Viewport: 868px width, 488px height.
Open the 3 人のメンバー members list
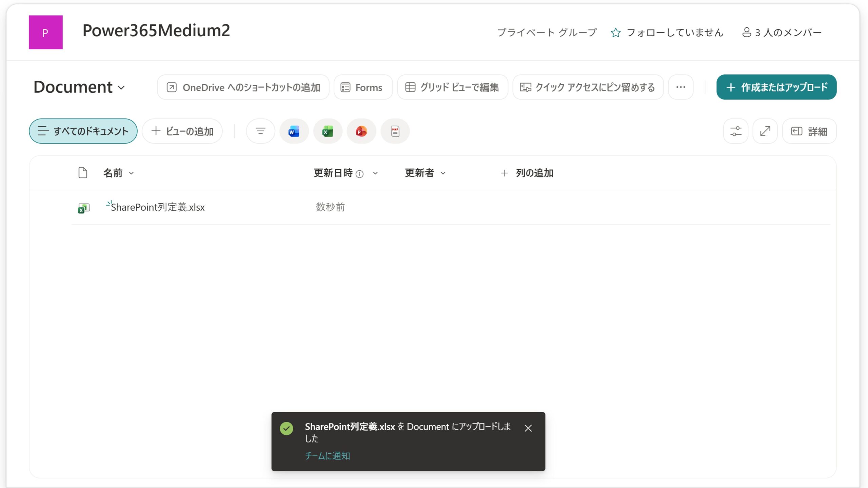782,33
